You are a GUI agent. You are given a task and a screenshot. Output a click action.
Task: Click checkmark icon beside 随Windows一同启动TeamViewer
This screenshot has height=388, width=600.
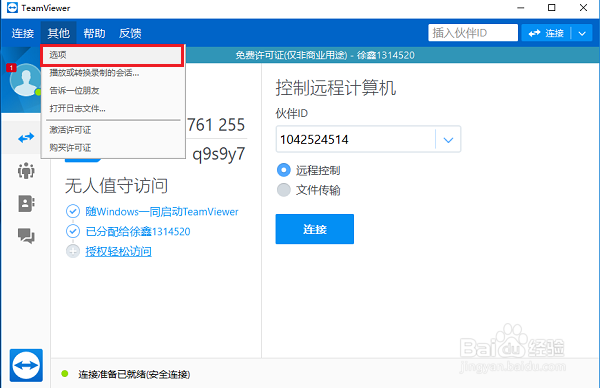[73, 211]
